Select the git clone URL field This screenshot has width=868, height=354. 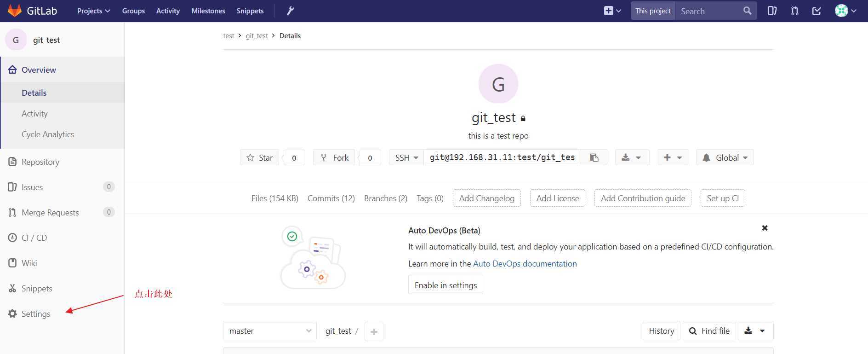[x=502, y=157]
